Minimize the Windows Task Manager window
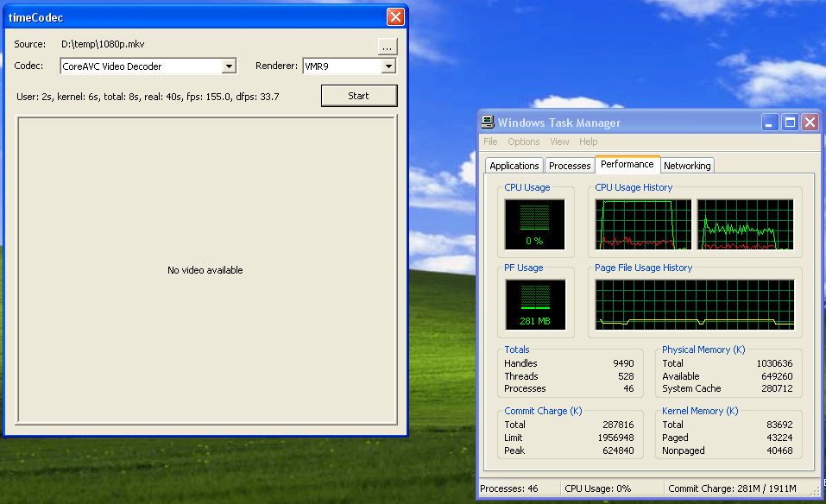 point(770,123)
